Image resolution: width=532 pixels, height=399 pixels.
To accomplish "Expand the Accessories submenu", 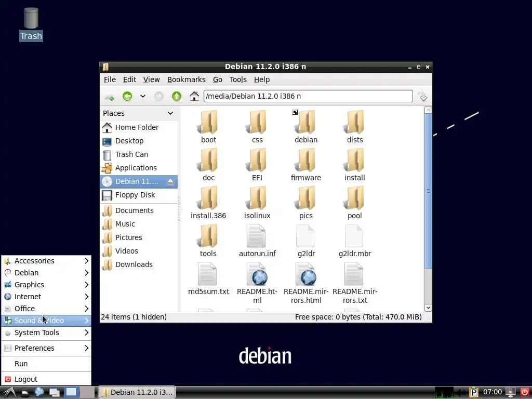I will point(46,261).
